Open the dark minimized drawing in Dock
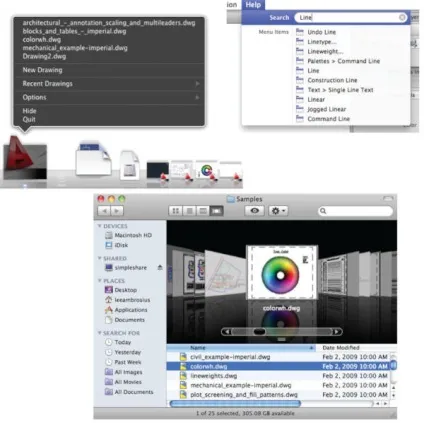 (x=158, y=171)
